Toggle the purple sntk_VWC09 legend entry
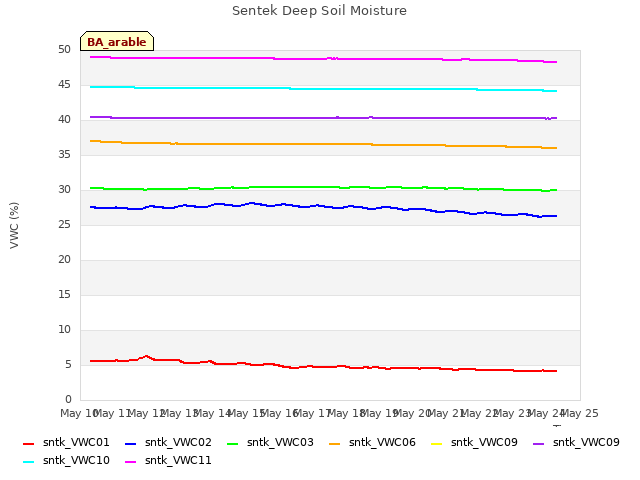Screen dimensions: 640x480 tap(576, 442)
